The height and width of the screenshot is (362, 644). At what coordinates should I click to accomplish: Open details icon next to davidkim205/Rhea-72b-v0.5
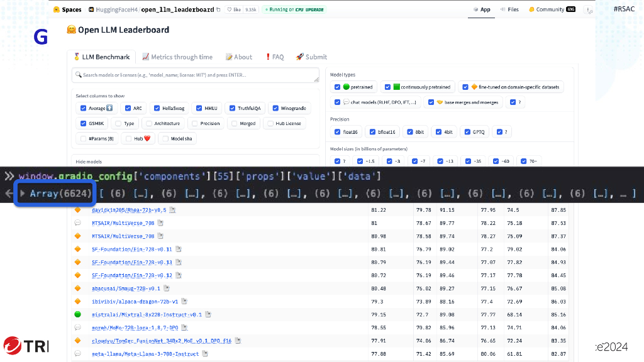[x=172, y=210]
